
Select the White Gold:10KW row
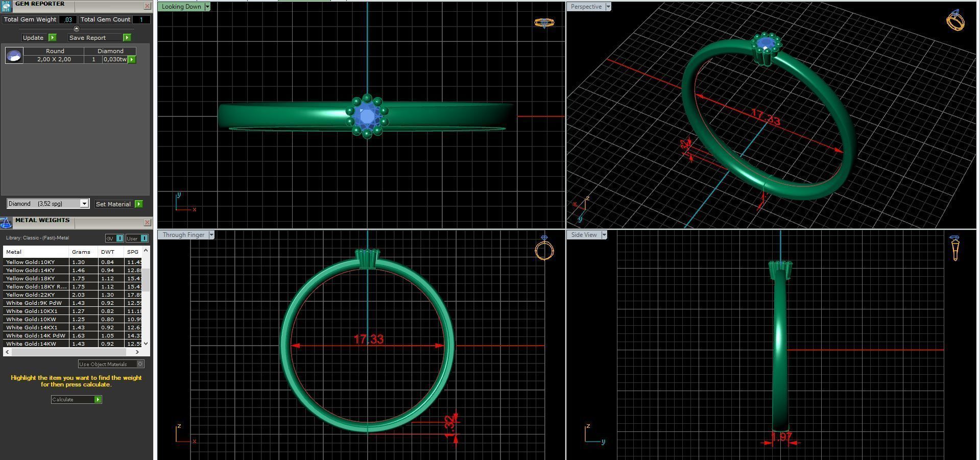[73, 319]
